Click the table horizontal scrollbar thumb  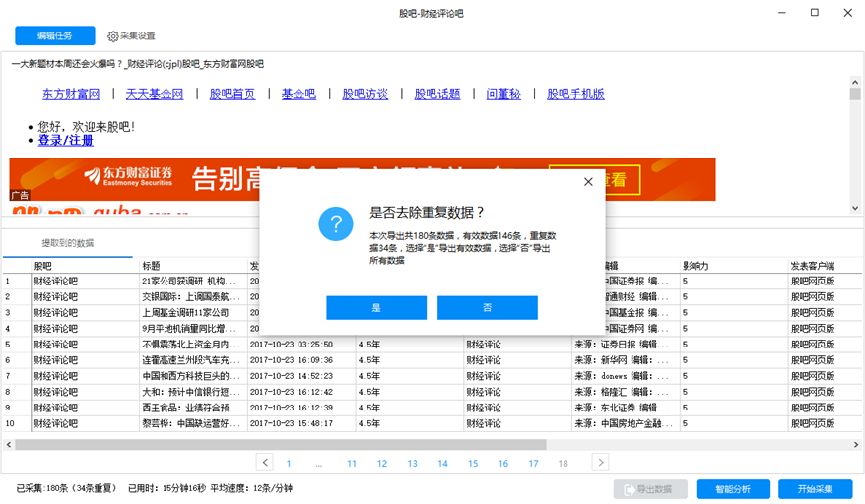(280, 445)
